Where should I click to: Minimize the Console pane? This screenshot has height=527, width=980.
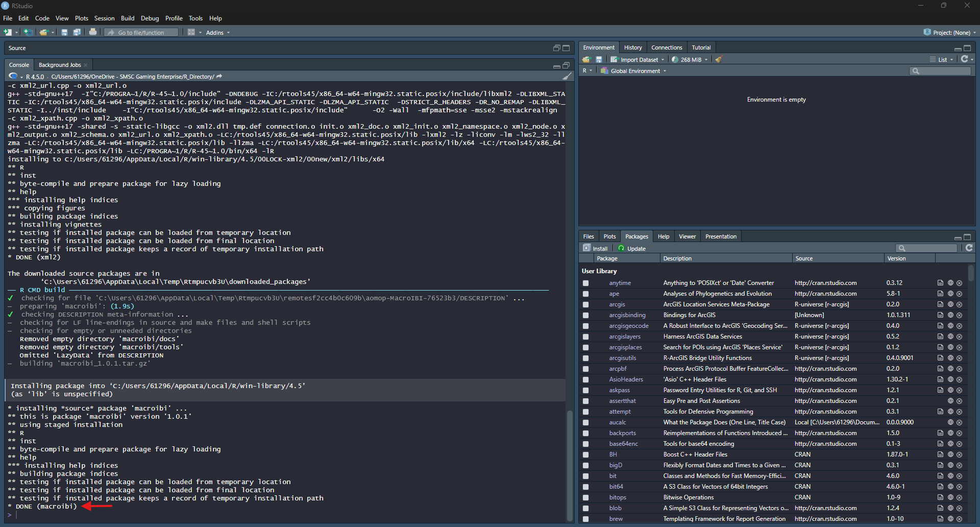coord(556,66)
